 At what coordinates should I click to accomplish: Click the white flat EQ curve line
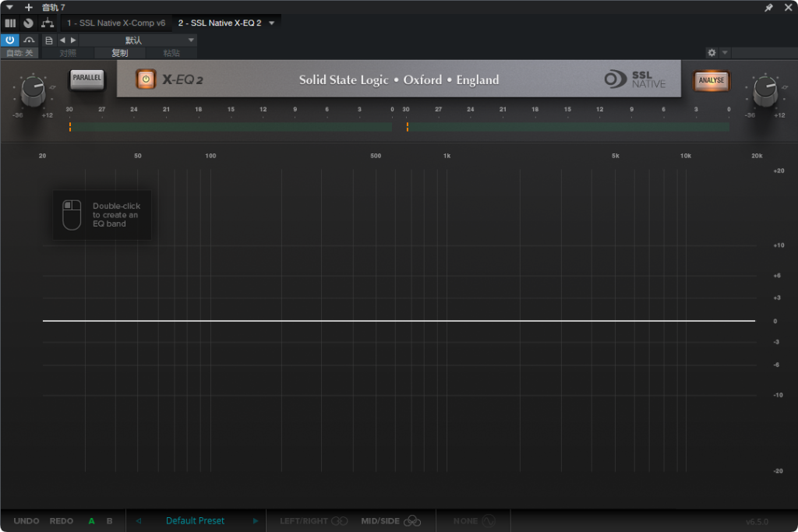399,321
